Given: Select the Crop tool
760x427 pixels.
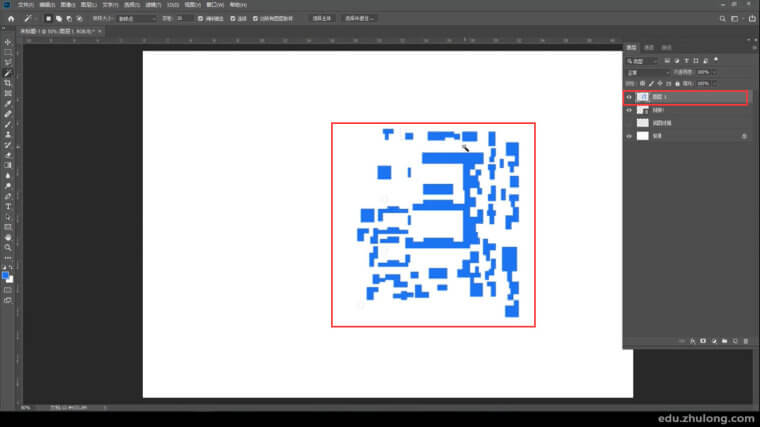Looking at the screenshot, I should (8, 83).
